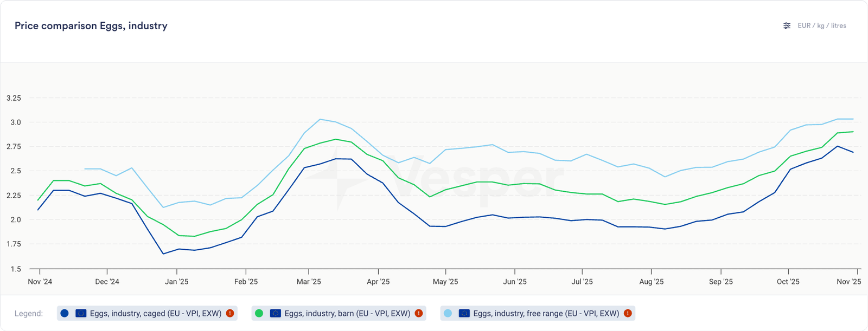Toggle the Eggs, industry, caged series visibility

(155, 313)
